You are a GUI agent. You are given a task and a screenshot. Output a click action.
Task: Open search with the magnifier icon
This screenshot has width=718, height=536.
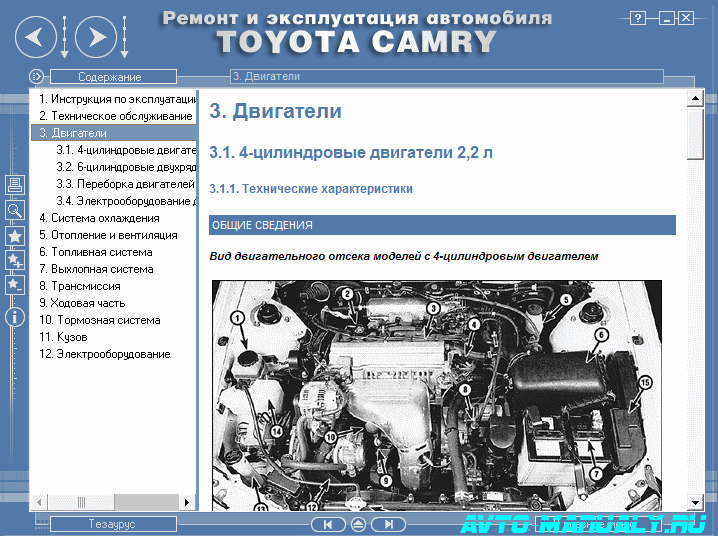[15, 210]
